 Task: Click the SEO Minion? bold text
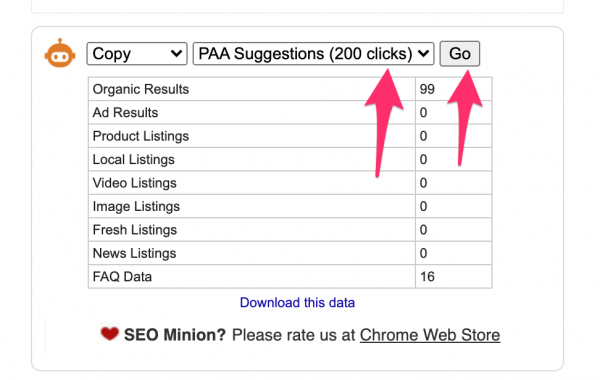(x=175, y=335)
